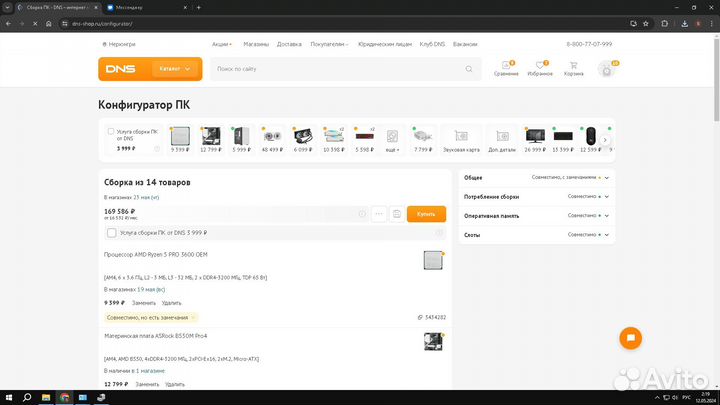
Task: Open the Вакансии menu item
Action: [465, 45]
